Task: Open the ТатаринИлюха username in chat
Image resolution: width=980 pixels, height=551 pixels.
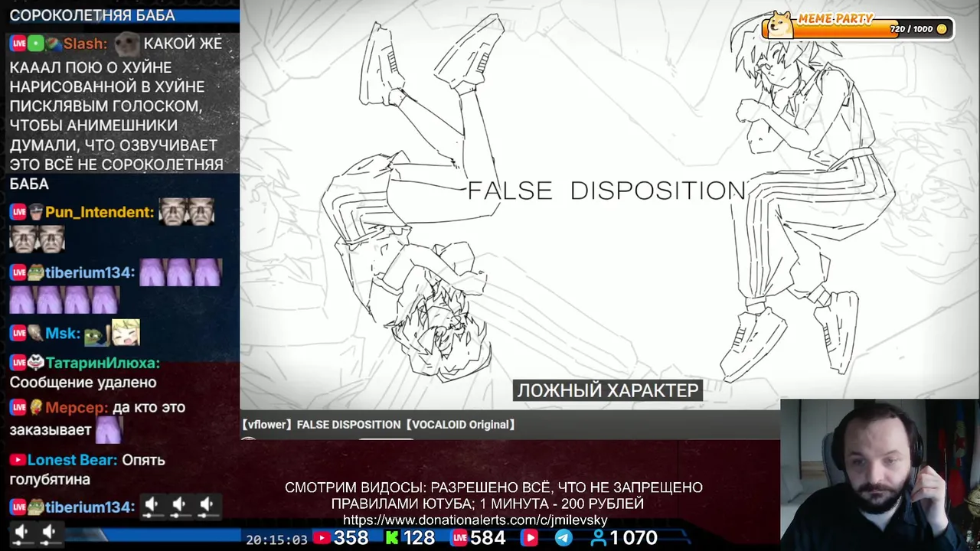Action: pyautogui.click(x=103, y=363)
